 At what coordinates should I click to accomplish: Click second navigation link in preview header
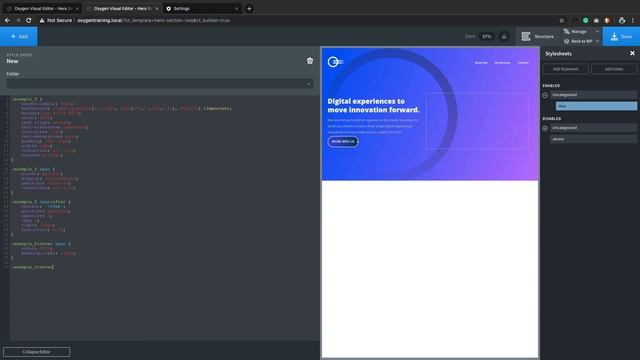(x=502, y=63)
